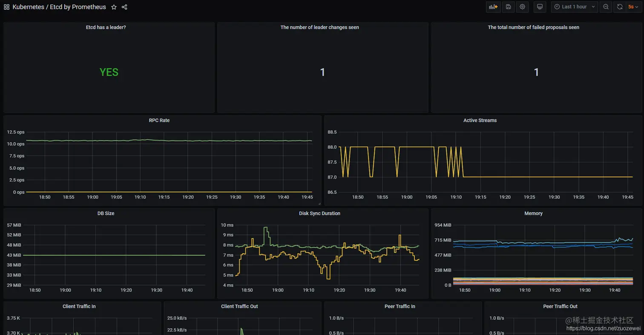Viewport: 644px width, 335px height.
Task: Open the Peer Traffic In panel title
Action: coord(400,306)
